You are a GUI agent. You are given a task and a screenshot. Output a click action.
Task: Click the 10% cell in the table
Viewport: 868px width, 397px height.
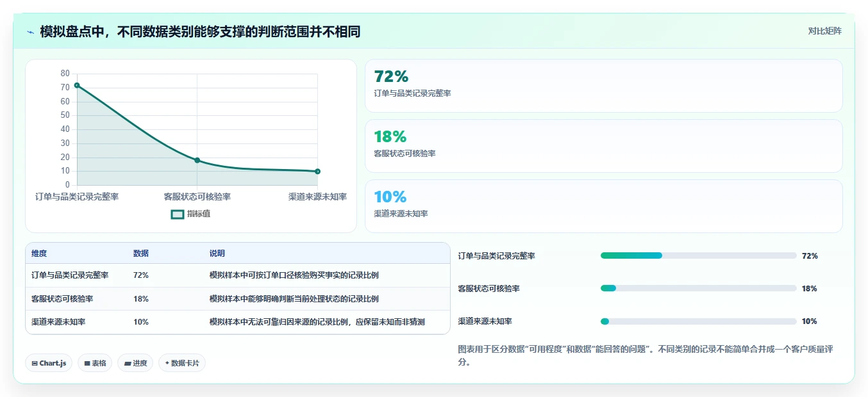point(141,322)
